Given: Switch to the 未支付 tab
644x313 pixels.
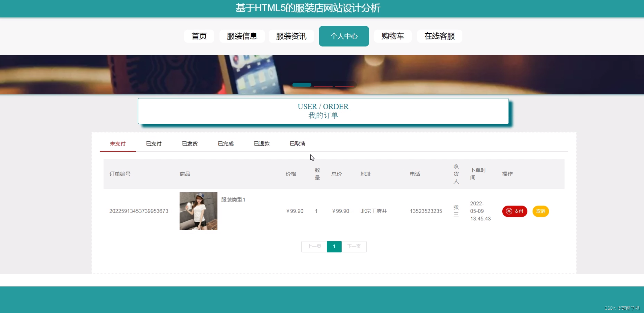Looking at the screenshot, I should 118,144.
